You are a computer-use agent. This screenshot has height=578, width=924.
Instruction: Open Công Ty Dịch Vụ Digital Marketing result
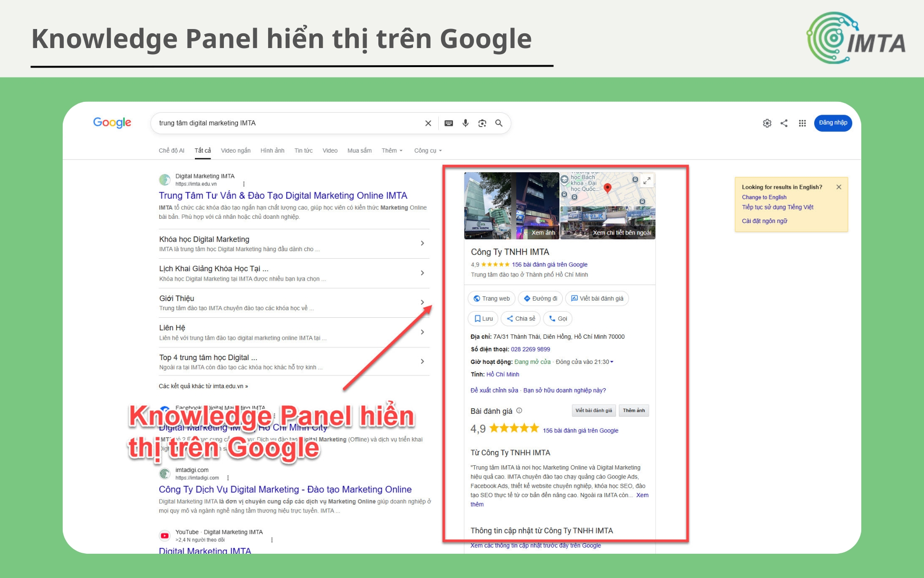(x=285, y=490)
